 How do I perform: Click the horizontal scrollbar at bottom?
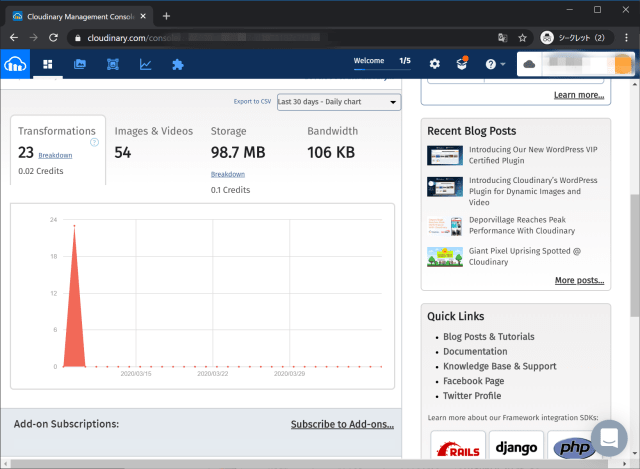coord(309,464)
